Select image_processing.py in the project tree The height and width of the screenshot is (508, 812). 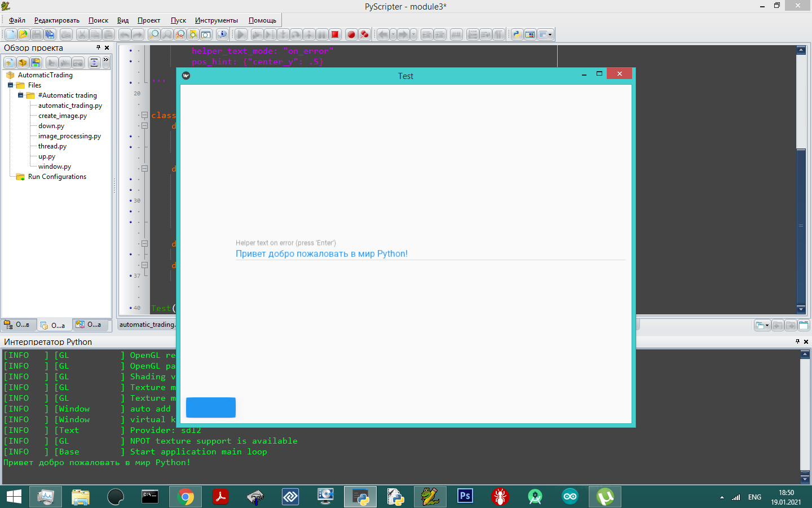(x=69, y=136)
